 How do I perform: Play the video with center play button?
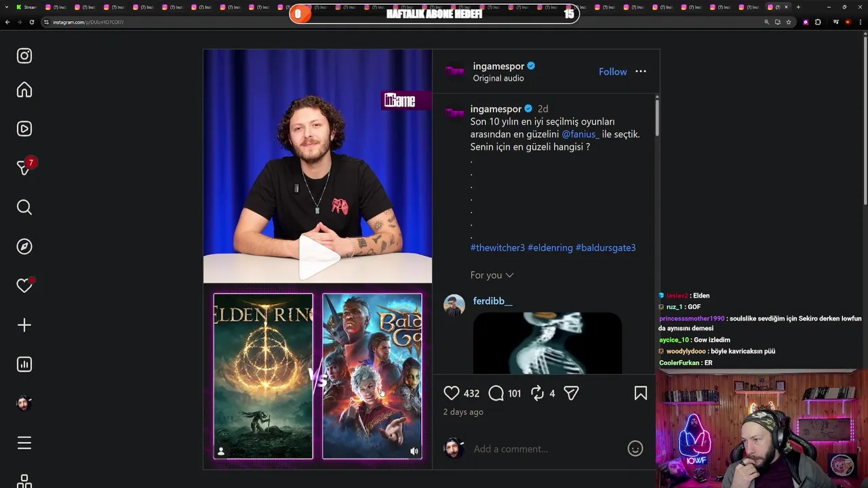click(x=318, y=257)
